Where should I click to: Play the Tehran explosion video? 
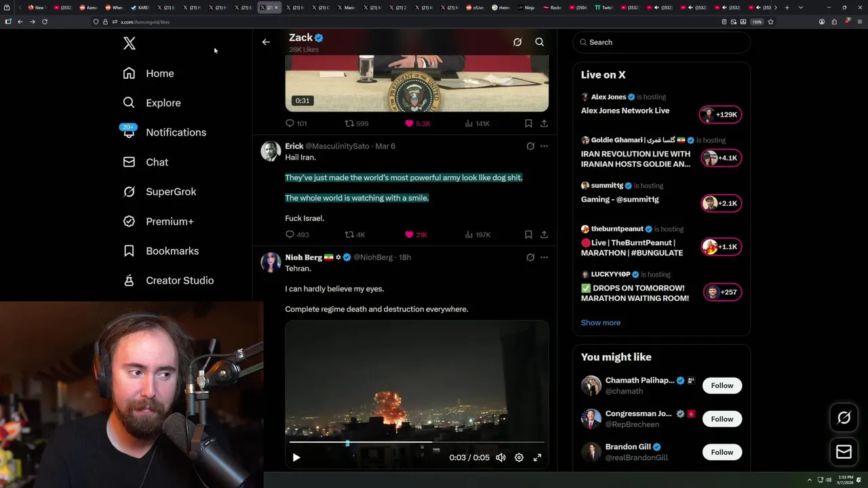(296, 457)
